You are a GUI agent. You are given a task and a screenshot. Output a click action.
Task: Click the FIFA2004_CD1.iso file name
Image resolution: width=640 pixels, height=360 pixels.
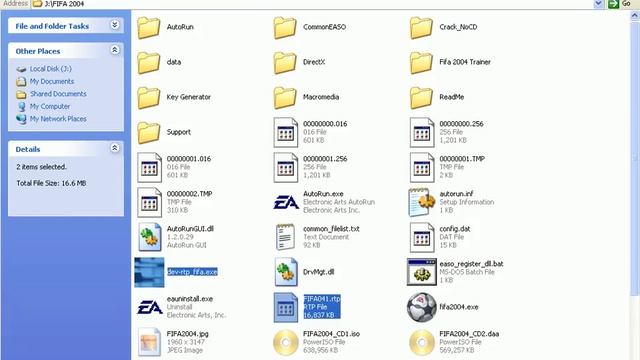(331, 334)
